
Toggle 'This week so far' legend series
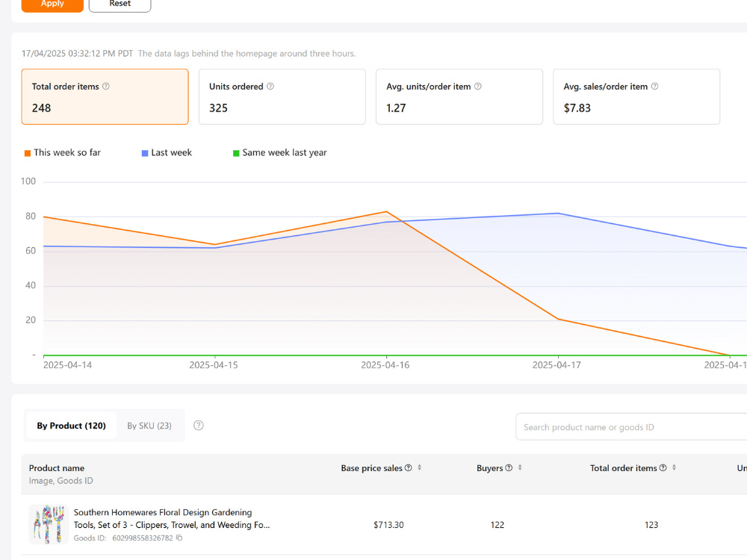63,152
